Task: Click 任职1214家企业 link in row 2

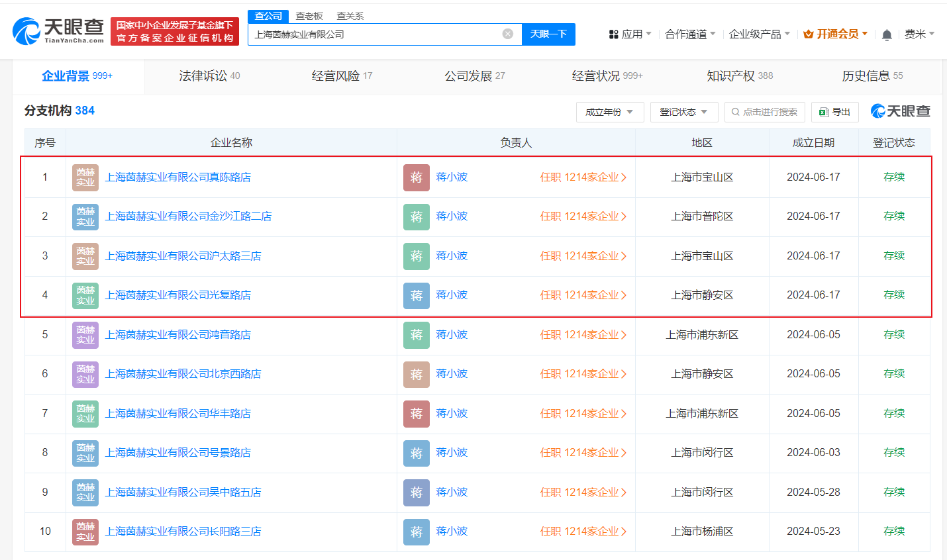Action: pos(581,216)
